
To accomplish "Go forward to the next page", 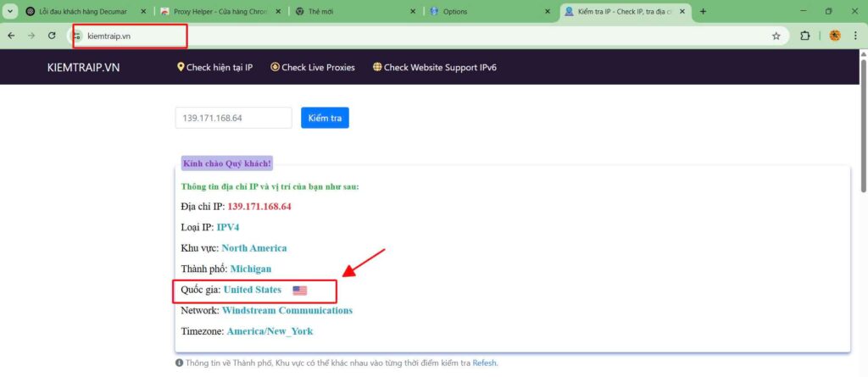I will pyautogui.click(x=31, y=36).
